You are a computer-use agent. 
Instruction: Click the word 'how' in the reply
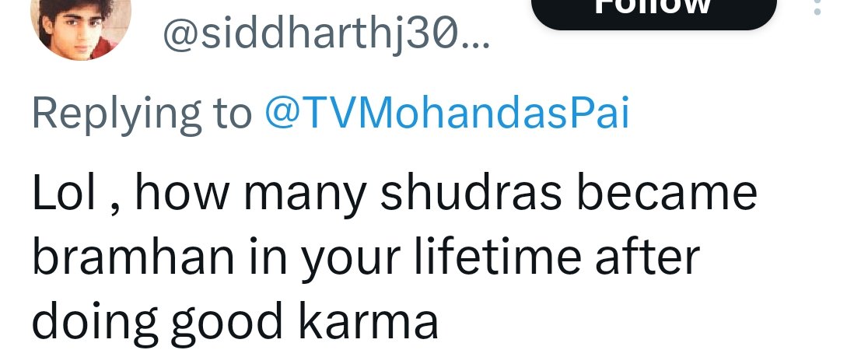coord(181,193)
